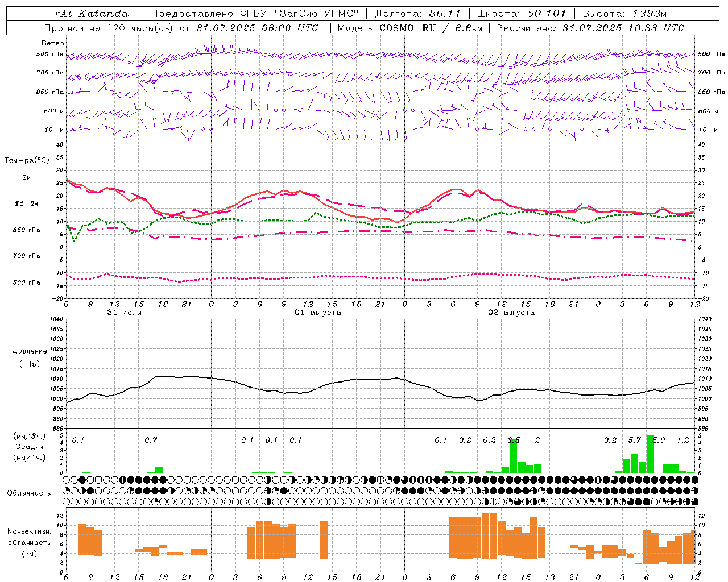Click the precipitation amount 0.7
Screen dimensions: 728x582
151,440
